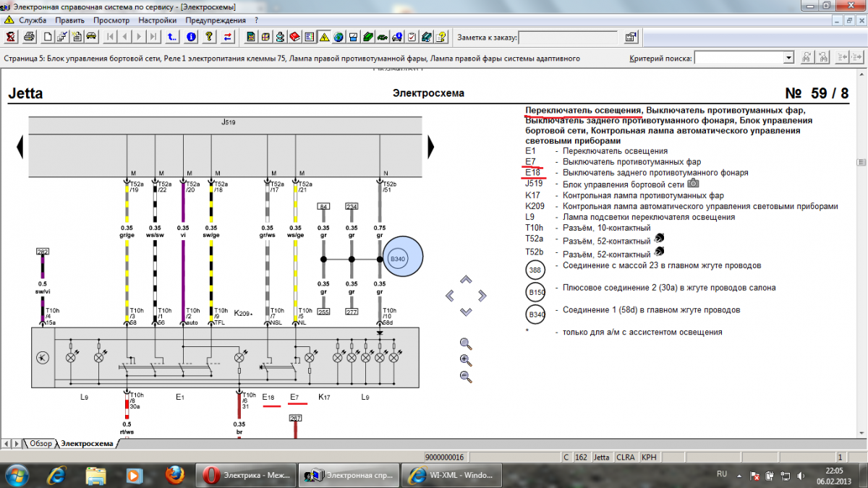This screenshot has width=868, height=488.
Task: Pan the diagram up with the up chevron
Action: coord(466,279)
